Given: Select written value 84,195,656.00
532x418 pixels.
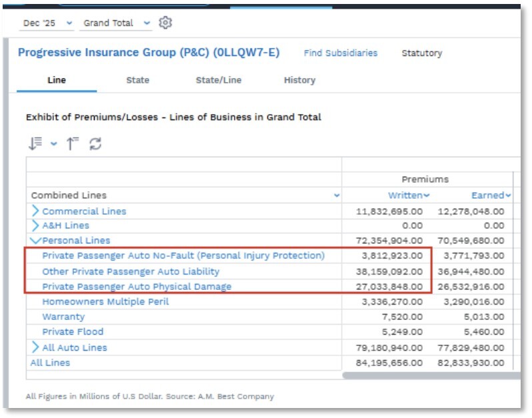Looking at the screenshot, I should [x=389, y=363].
